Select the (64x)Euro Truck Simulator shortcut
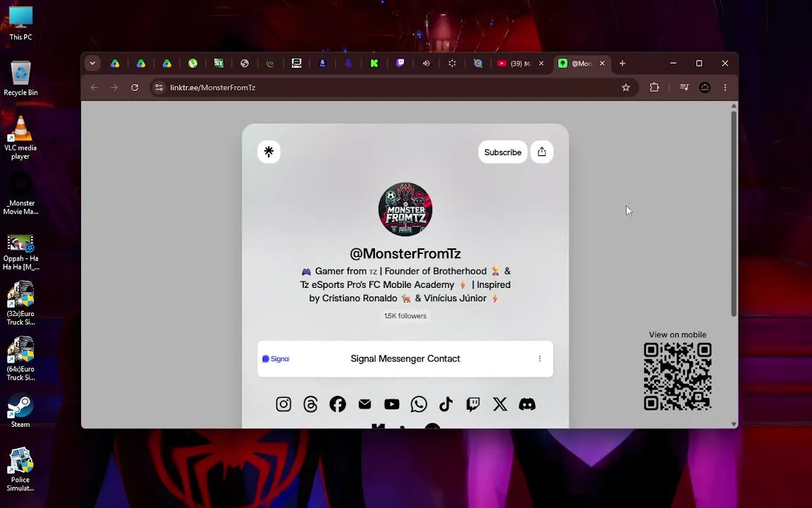812x508 pixels. click(x=20, y=358)
